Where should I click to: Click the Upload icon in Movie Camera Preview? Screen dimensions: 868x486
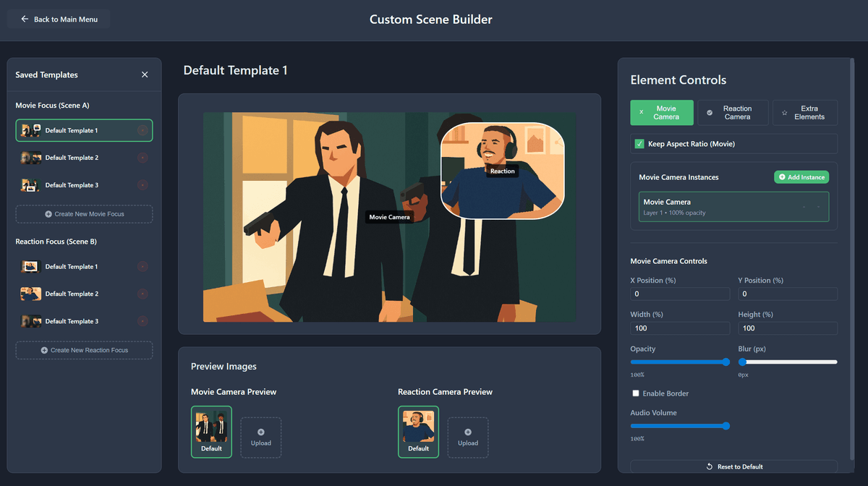260,432
